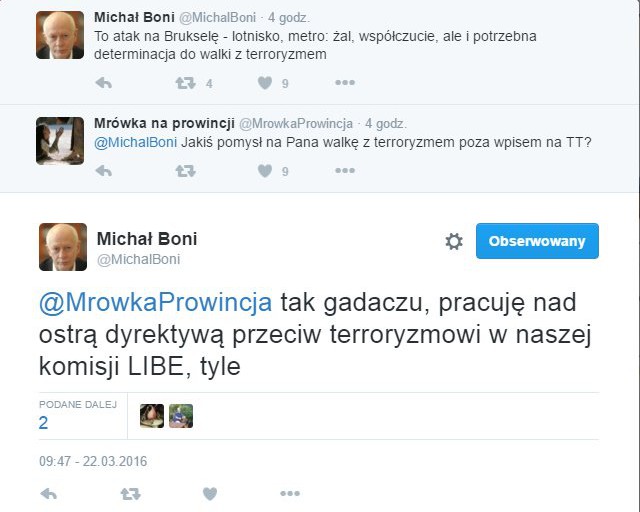Click the @MrowkaProwincja mention in main tweet
Screen dimensions: 640x512
[x=157, y=302]
